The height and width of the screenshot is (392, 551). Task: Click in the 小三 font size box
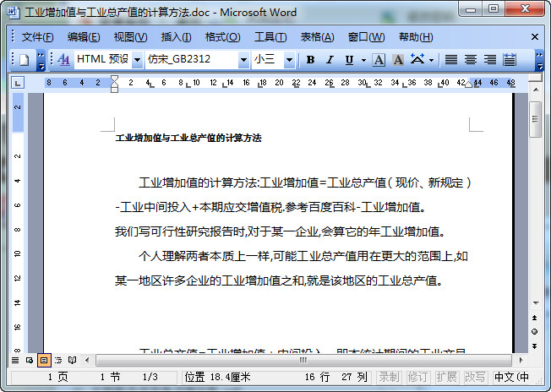coord(268,59)
